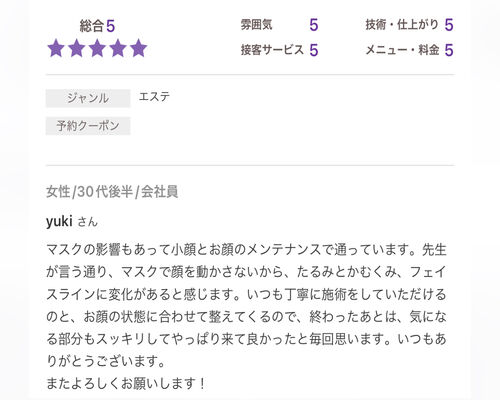Click the 予約クーポン label tag
500x400 pixels.
(88, 126)
